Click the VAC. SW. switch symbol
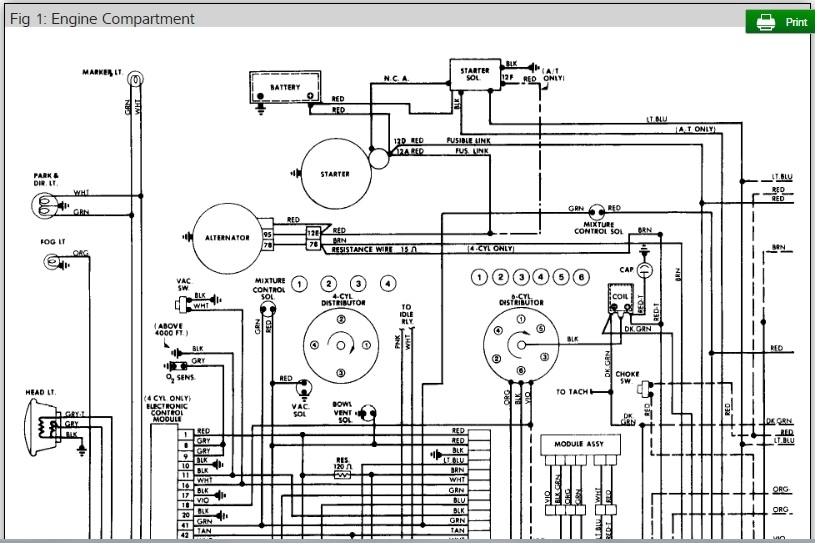 [183, 303]
